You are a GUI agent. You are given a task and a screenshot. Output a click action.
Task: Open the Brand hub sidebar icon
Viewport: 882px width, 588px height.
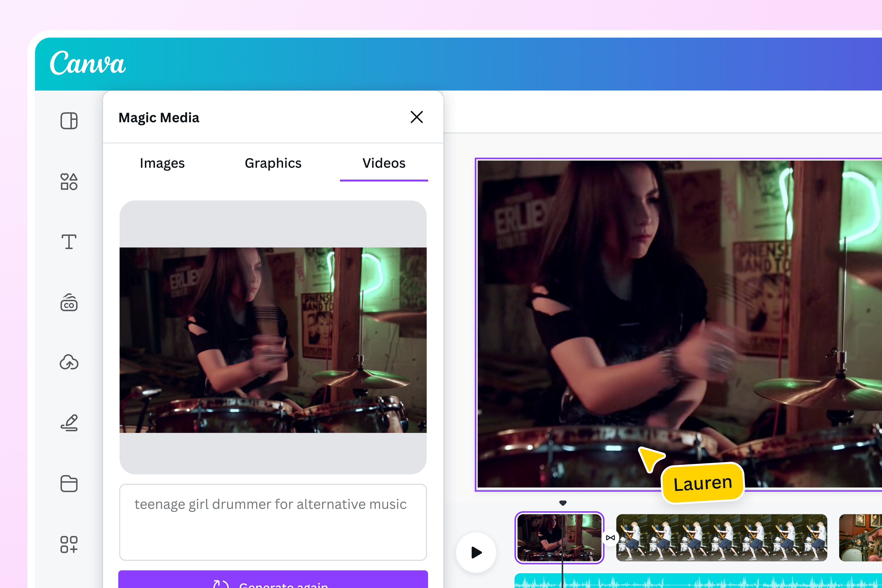point(69,302)
